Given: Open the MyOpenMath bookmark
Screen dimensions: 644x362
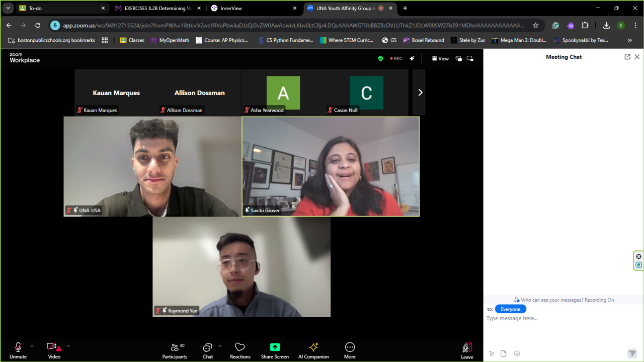Looking at the screenshot, I should [170, 40].
